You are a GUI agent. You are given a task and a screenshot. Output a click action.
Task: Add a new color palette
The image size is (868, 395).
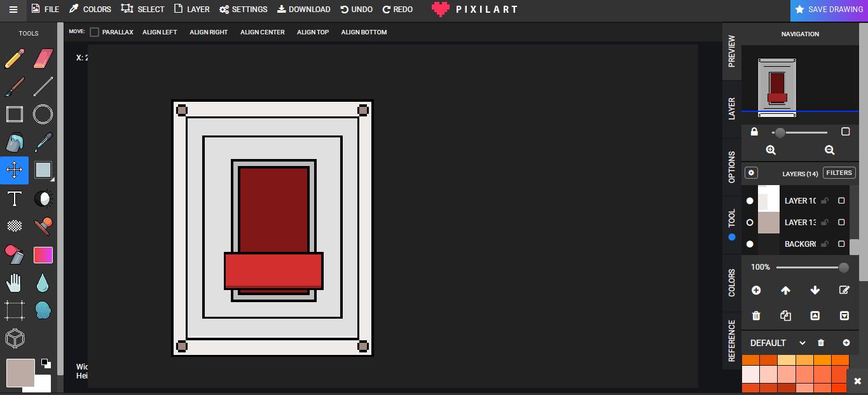coord(846,343)
